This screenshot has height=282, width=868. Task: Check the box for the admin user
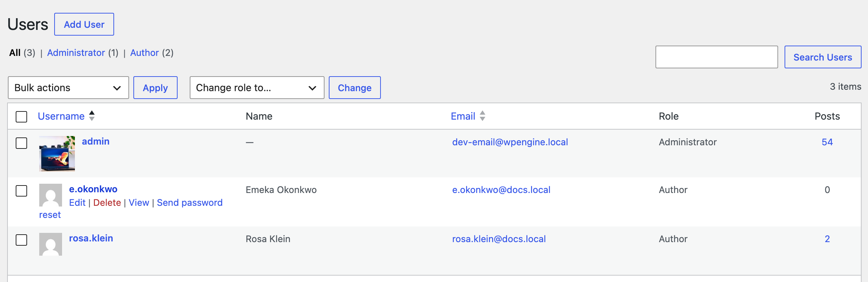click(x=21, y=143)
